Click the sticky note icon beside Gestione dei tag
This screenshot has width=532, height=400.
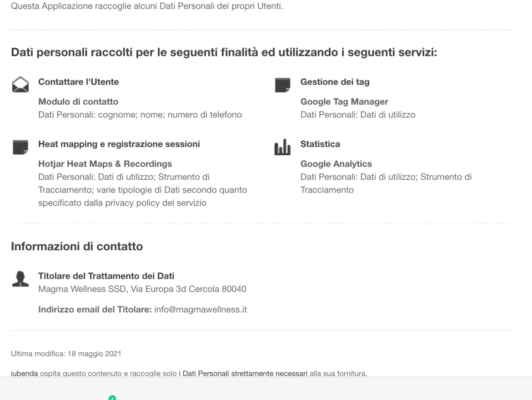[x=283, y=85]
